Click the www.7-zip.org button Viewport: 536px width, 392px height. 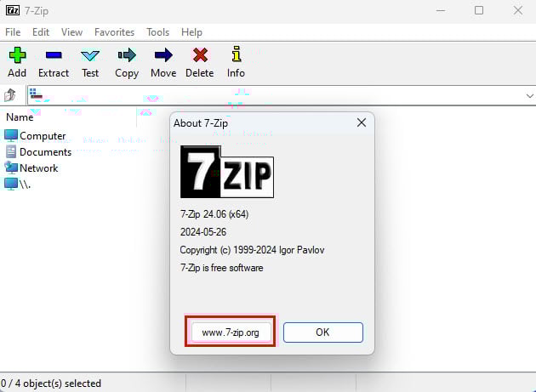click(x=231, y=332)
